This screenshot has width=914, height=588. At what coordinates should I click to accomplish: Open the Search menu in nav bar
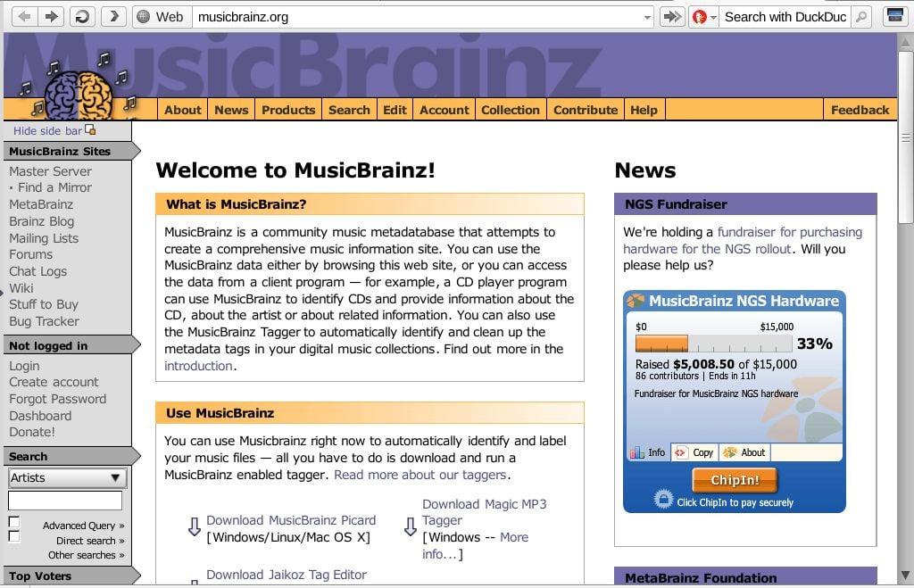349,110
